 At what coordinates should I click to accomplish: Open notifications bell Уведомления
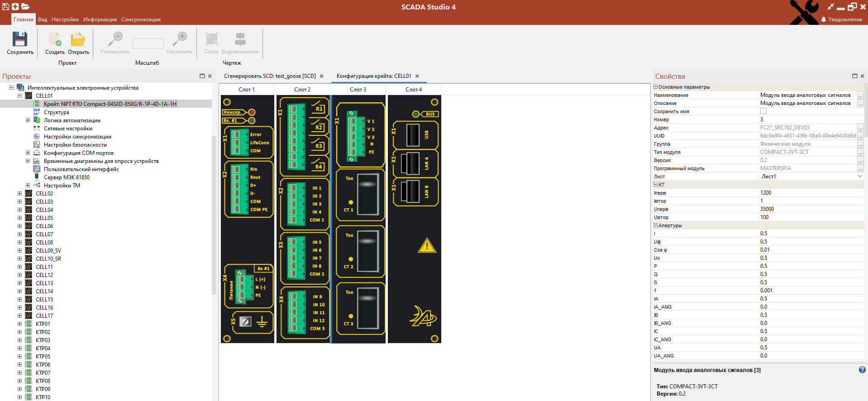(841, 19)
